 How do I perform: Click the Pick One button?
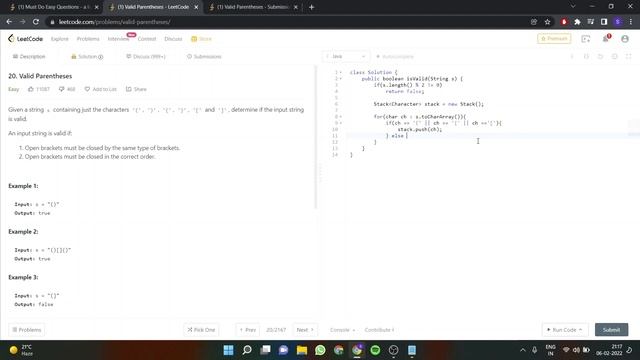pyautogui.click(x=201, y=330)
